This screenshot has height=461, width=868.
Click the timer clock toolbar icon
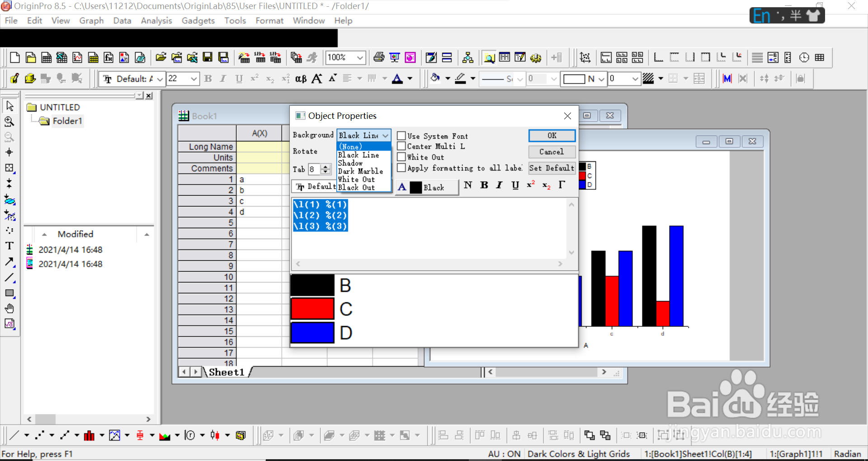tap(804, 57)
